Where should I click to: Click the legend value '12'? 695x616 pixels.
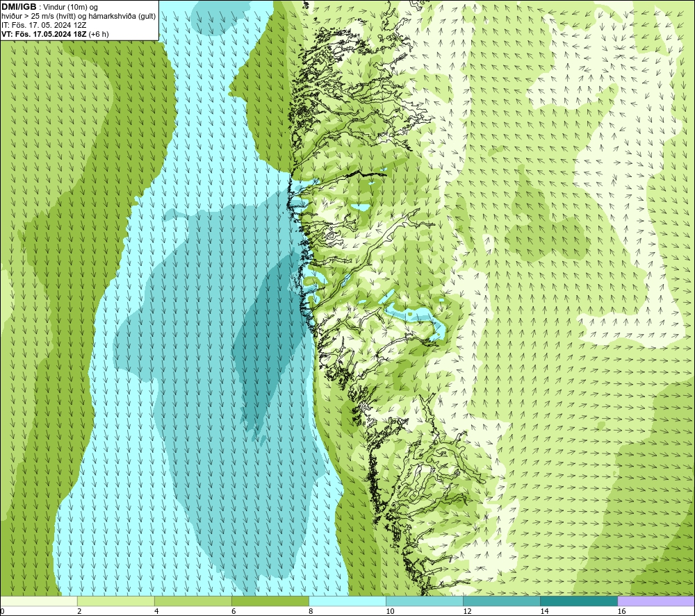(x=467, y=611)
